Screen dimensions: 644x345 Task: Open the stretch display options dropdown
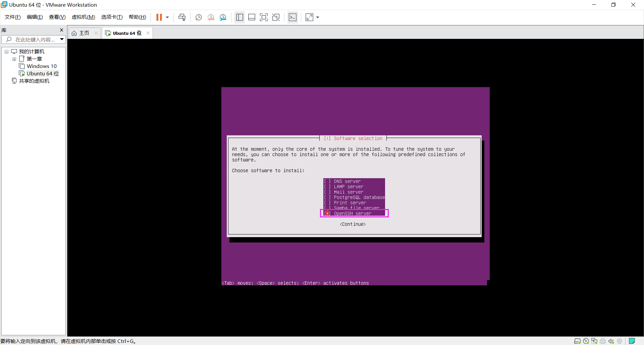tap(318, 17)
